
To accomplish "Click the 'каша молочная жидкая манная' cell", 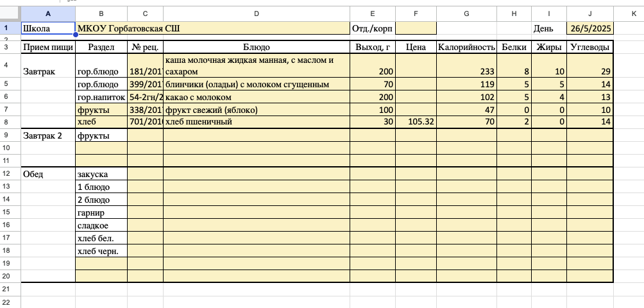I will pos(257,65).
